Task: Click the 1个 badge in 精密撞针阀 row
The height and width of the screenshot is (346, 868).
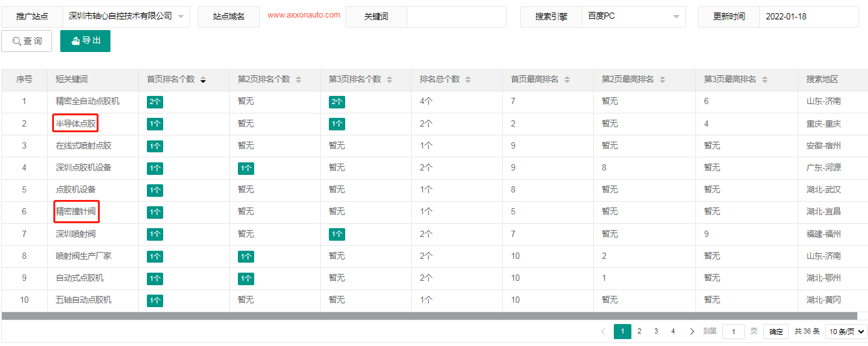Action: 155,212
